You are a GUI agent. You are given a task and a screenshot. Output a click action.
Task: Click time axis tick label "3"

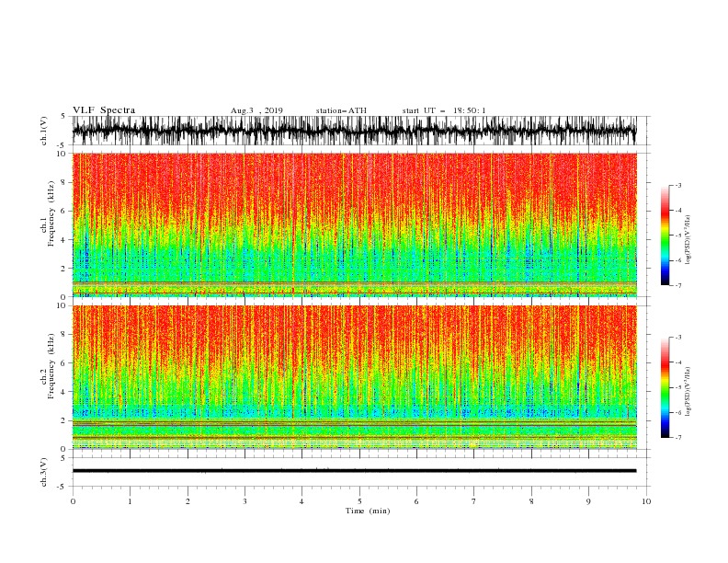coord(245,501)
